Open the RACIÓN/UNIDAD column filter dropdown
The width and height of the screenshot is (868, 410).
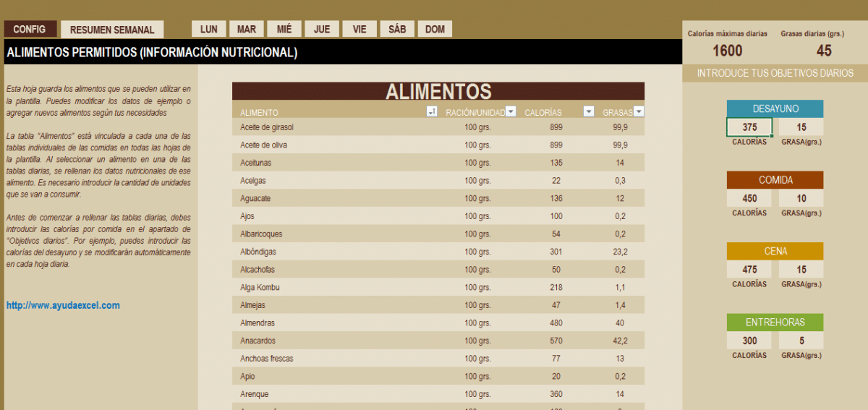click(511, 111)
